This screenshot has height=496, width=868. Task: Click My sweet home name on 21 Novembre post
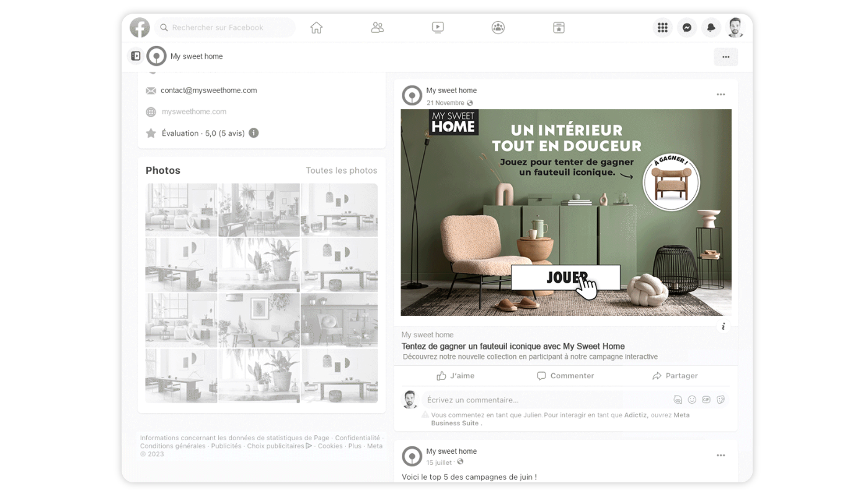click(451, 91)
